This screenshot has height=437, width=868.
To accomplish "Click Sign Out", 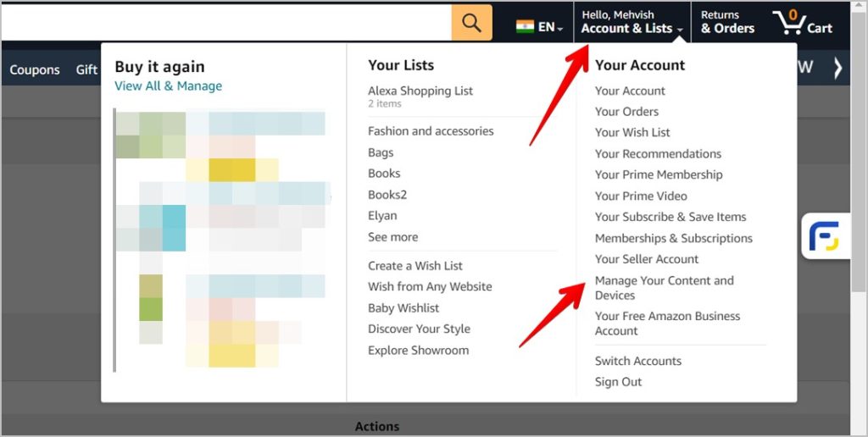I will 618,382.
